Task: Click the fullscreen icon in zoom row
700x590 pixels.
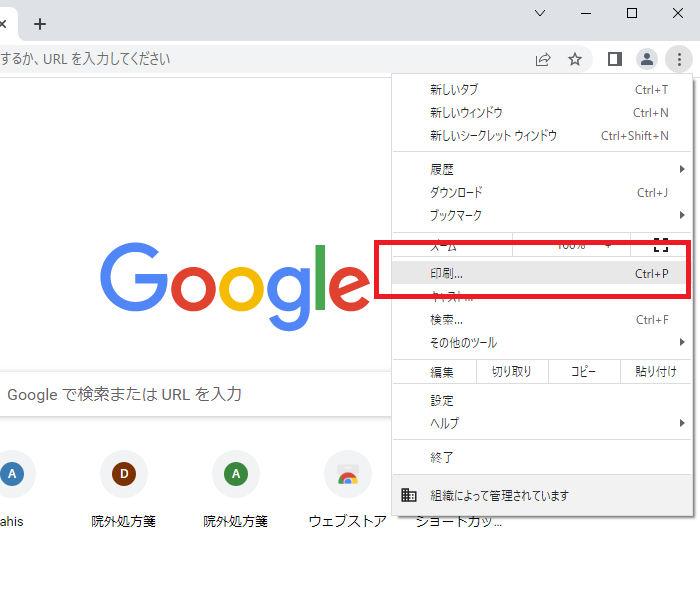Action: pos(661,245)
